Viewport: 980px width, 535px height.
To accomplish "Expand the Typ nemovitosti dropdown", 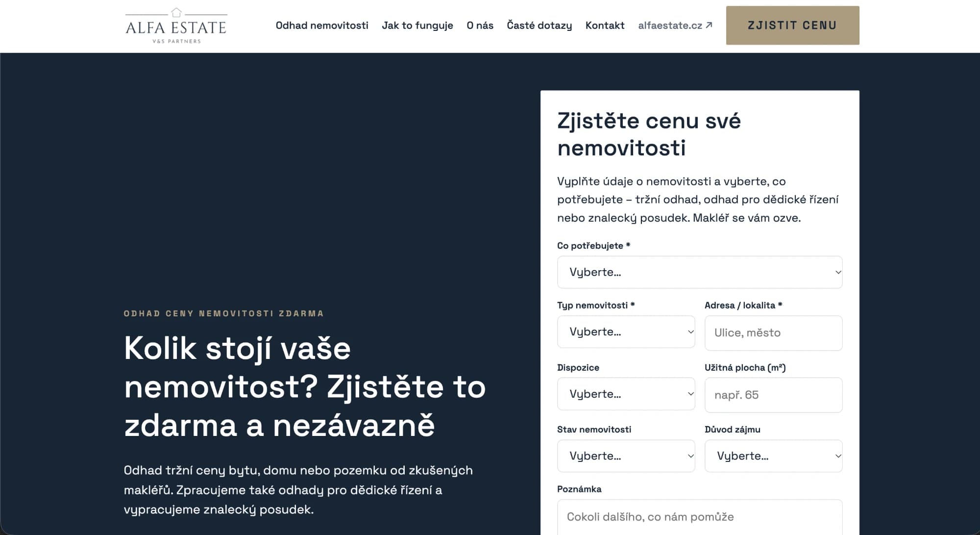I will tap(626, 332).
